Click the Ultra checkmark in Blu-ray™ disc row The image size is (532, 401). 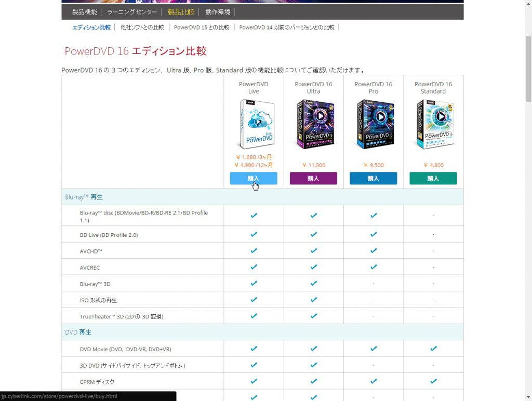313,216
